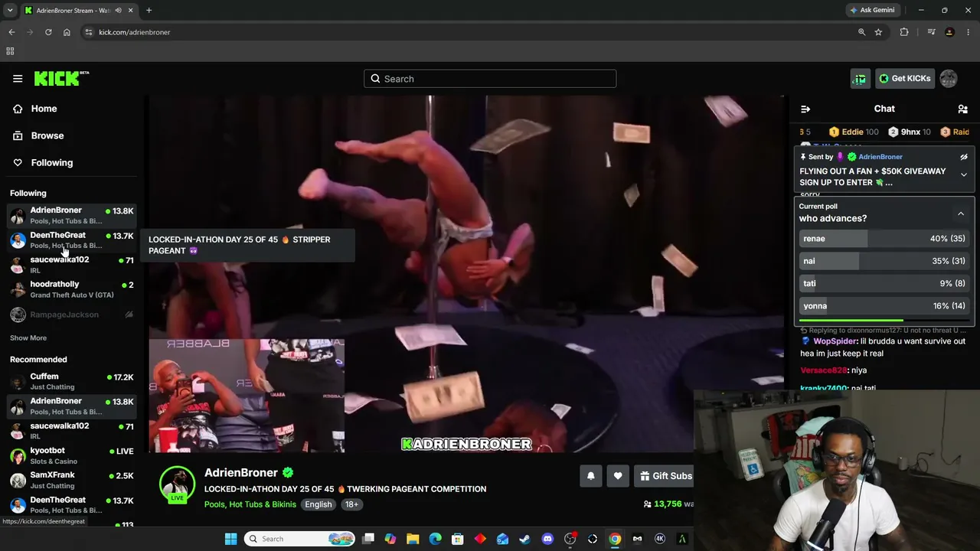
Task: Vote for nai in the poll
Action: coord(884,261)
